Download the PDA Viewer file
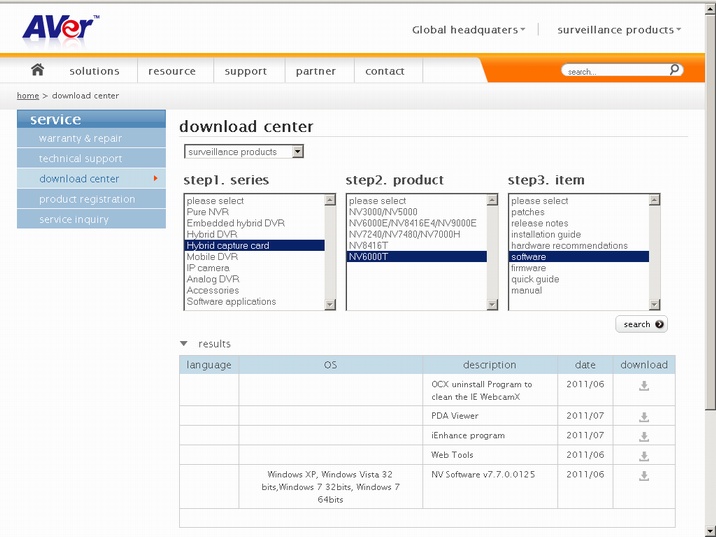This screenshot has width=716, height=537. [644, 416]
